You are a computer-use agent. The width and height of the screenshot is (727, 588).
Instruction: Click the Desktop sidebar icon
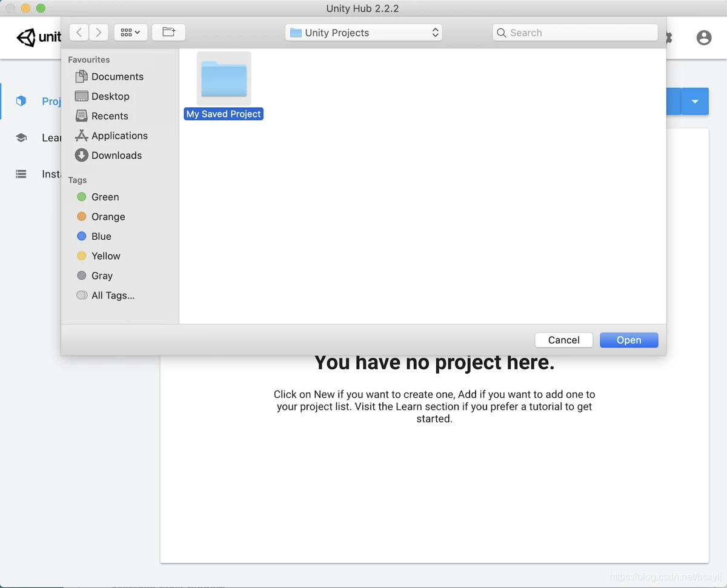click(x=81, y=96)
